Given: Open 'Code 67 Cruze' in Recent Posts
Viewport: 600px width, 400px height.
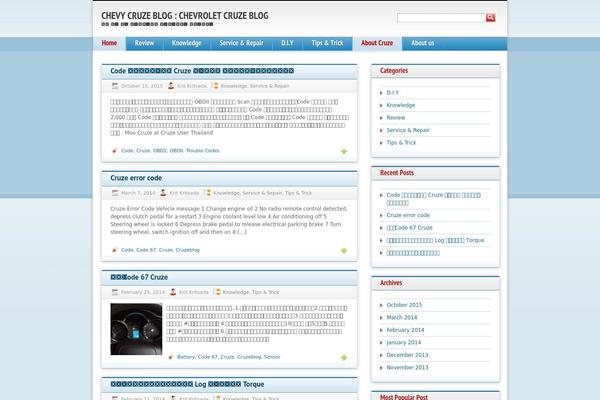Looking at the screenshot, I should pos(409,228).
